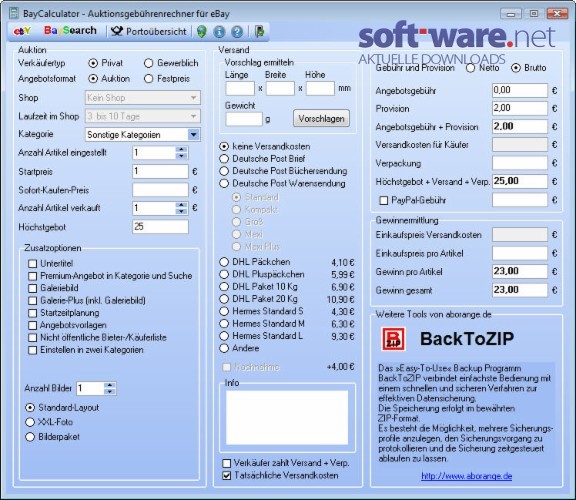Viewport: 576px width, 500px height.
Task: Uncheck Tatsächliche Versandkosten
Action: (227, 475)
